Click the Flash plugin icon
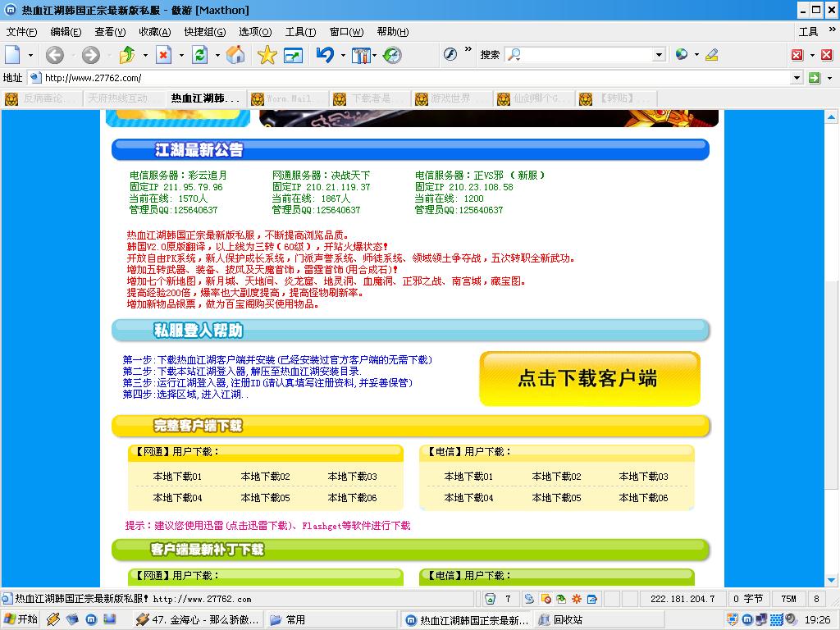This screenshot has width=840, height=630. pyautogui.click(x=450, y=54)
